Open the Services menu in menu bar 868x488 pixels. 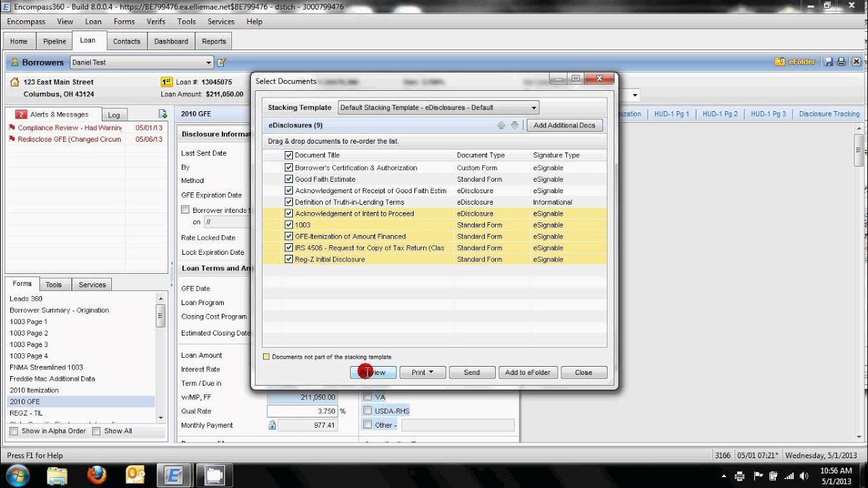click(221, 22)
